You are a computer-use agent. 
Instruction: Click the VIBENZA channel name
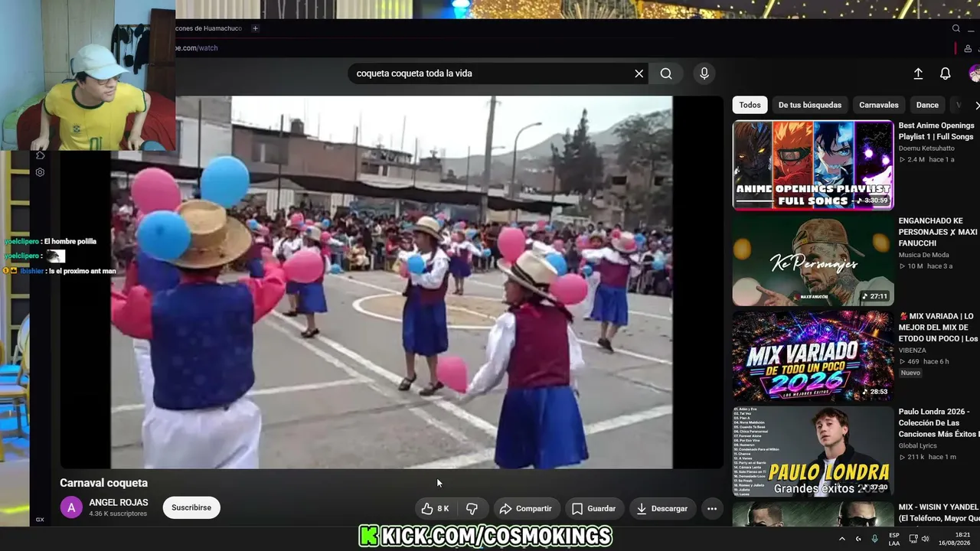tap(913, 350)
